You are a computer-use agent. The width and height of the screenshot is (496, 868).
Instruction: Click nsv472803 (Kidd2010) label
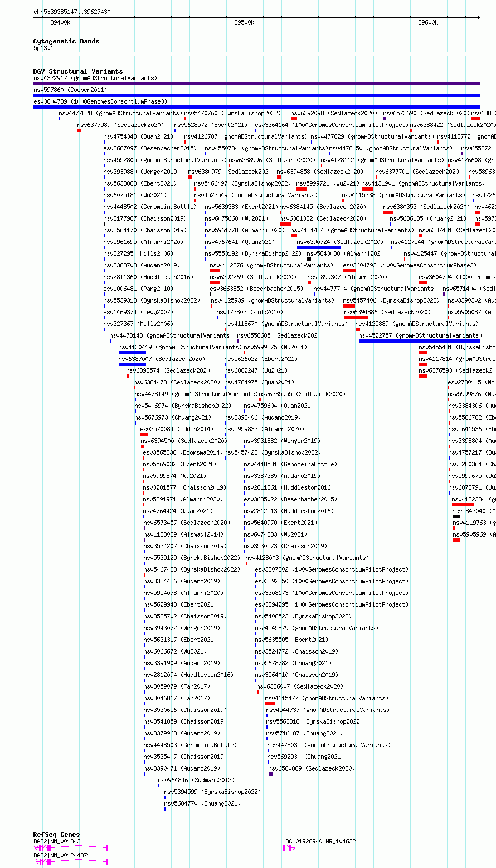coord(250,312)
